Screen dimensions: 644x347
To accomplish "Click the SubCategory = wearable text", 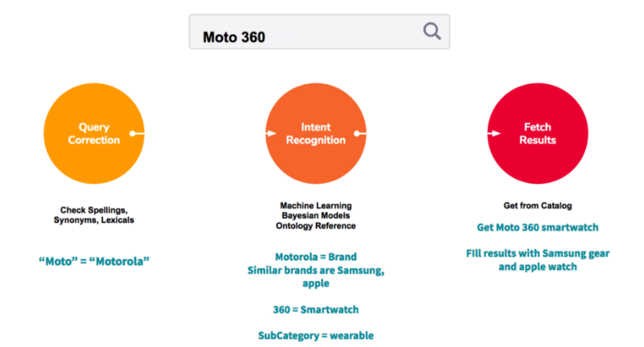I will (x=316, y=336).
